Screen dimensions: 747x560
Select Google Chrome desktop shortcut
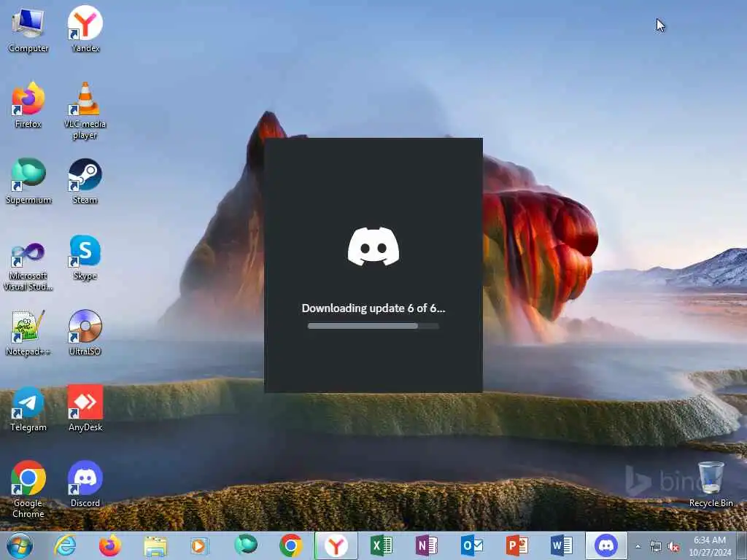click(28, 489)
